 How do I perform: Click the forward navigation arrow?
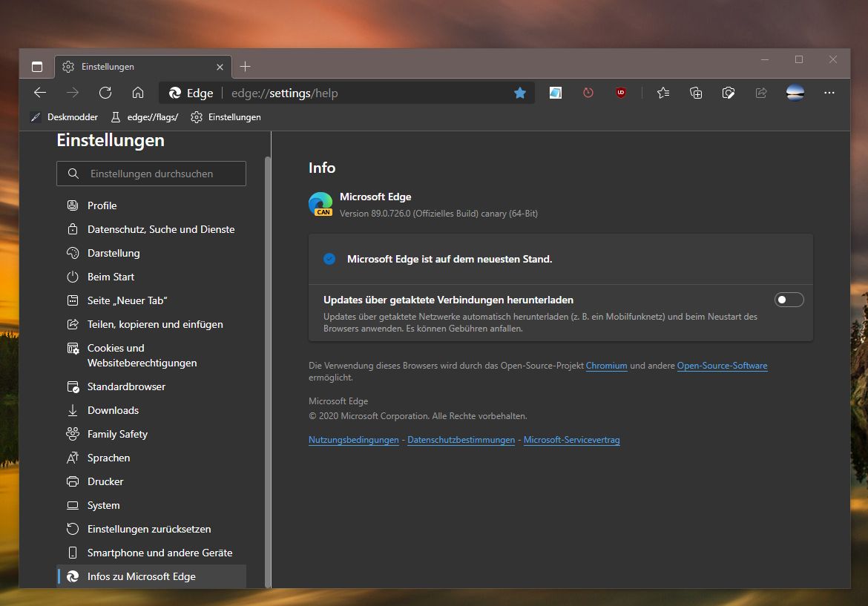[73, 93]
